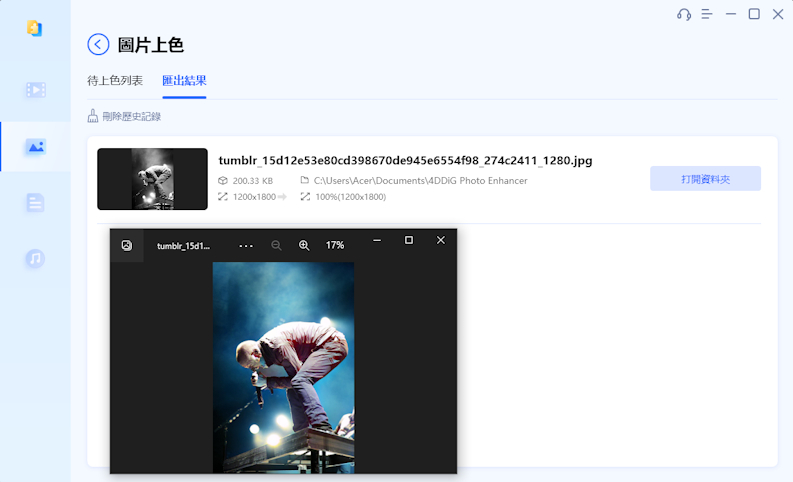Image resolution: width=793 pixels, height=482 pixels.
Task: Click the broom icon for delete history
Action: coord(93,116)
